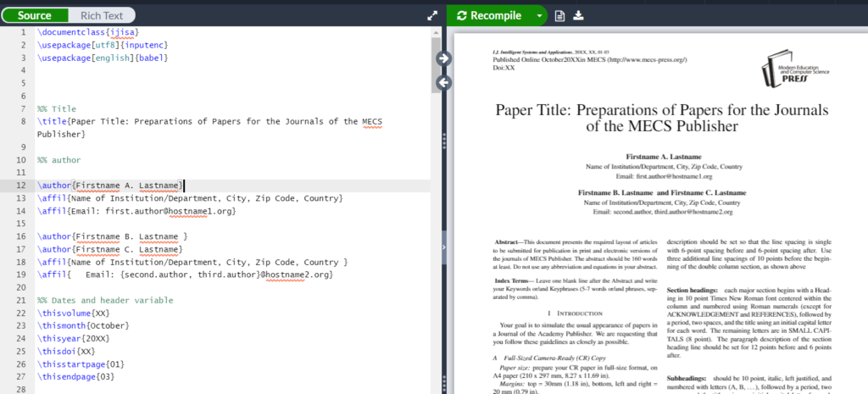Click left-arrow to jump to source location

click(442, 82)
